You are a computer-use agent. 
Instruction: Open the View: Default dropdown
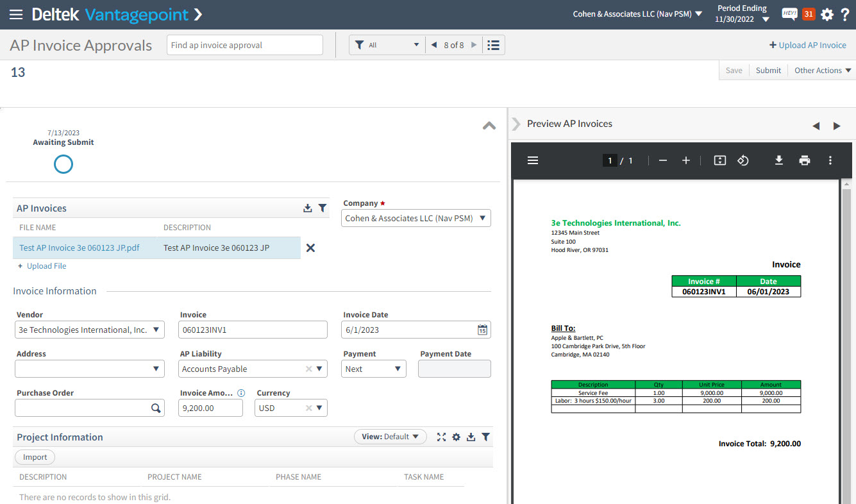click(390, 437)
